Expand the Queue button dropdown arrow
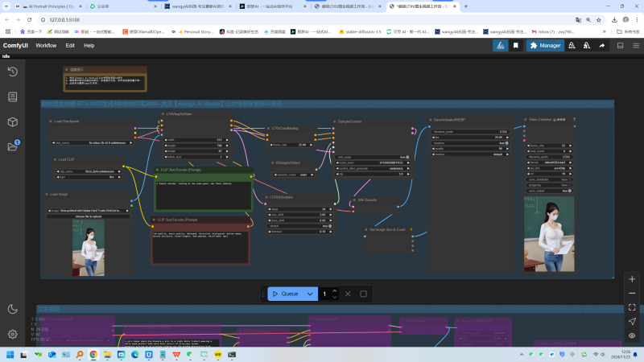This screenshot has width=644, height=362. 309,294
